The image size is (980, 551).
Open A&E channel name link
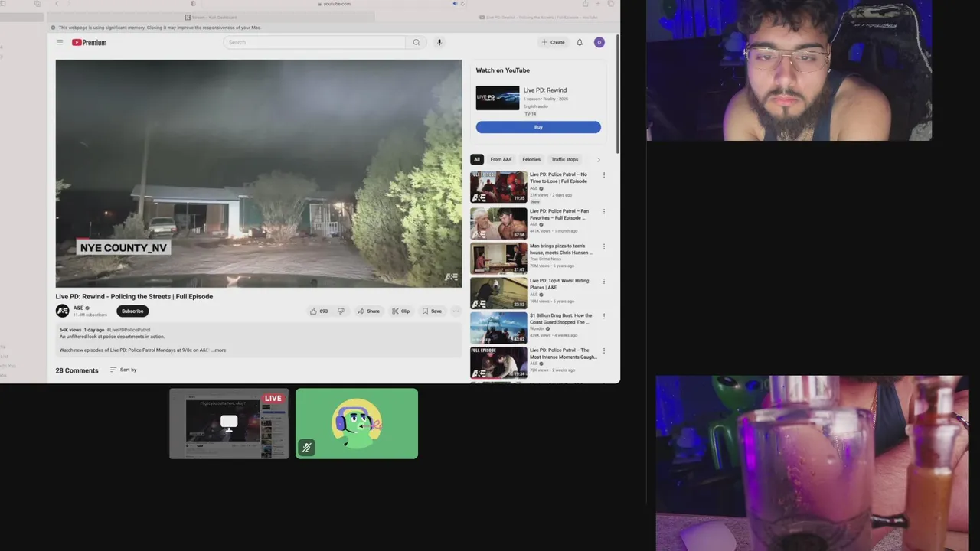click(79, 308)
